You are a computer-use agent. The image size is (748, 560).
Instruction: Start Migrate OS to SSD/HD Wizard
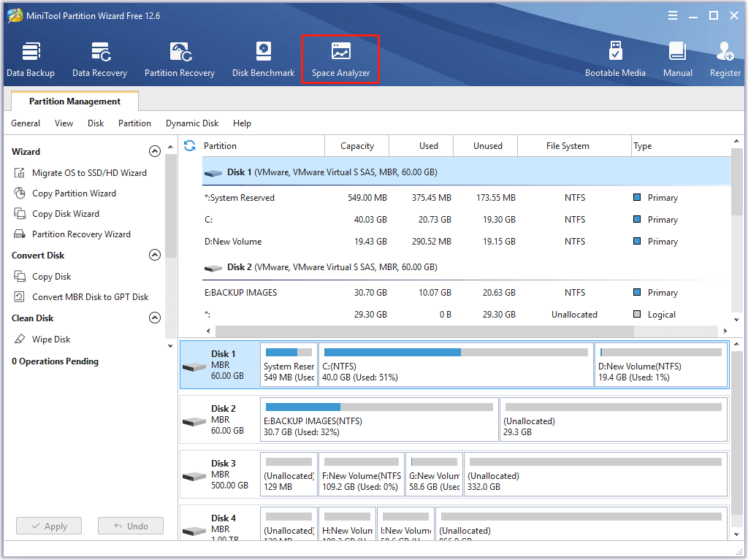88,173
